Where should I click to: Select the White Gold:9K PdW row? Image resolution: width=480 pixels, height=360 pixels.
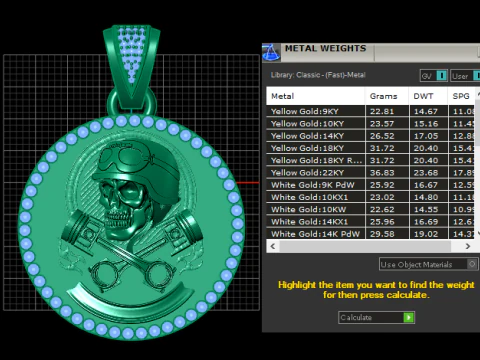(x=371, y=185)
